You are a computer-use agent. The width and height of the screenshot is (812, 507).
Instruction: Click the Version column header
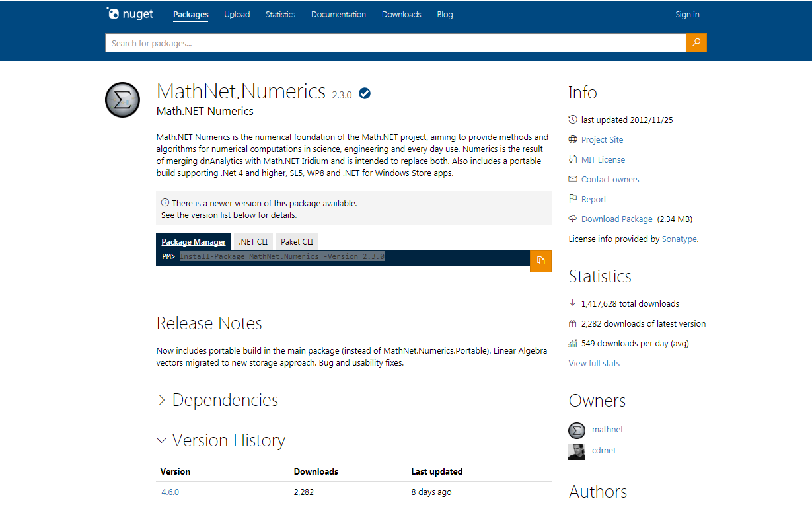pyautogui.click(x=175, y=471)
